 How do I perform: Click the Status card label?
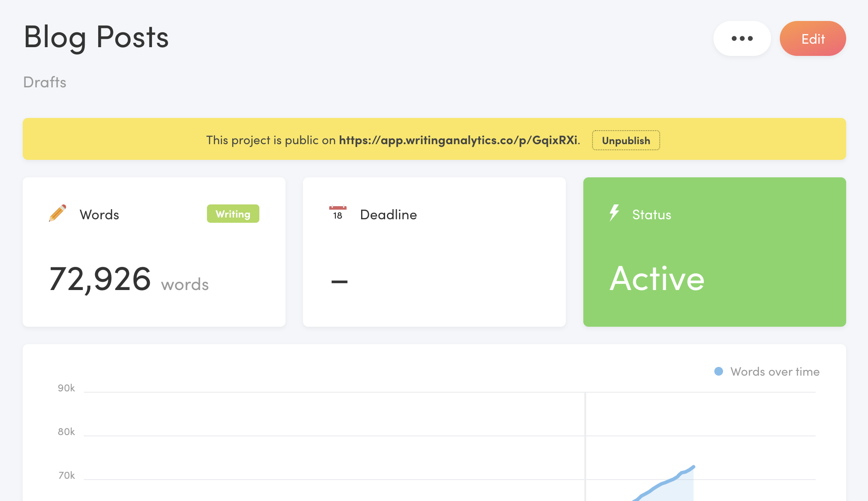click(x=651, y=214)
